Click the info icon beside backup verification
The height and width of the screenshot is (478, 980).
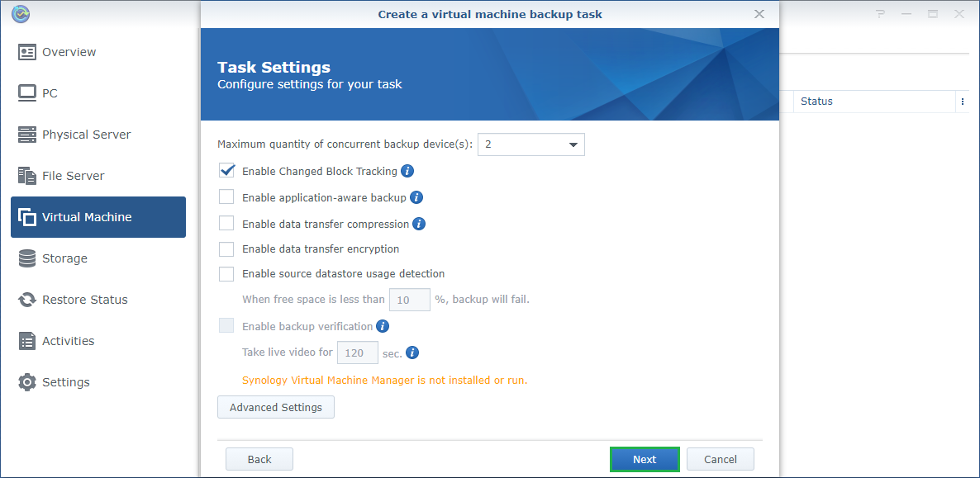click(383, 326)
